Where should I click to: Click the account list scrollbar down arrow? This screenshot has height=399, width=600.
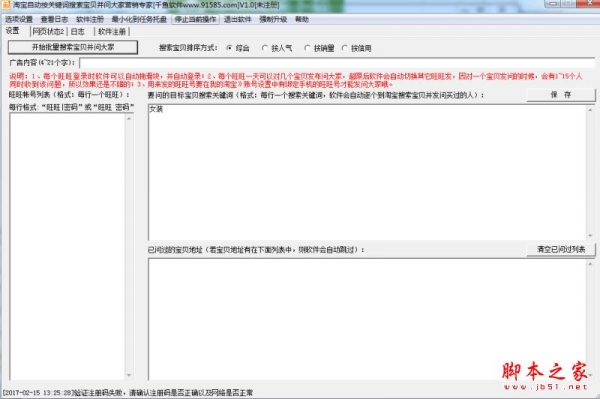[129, 375]
